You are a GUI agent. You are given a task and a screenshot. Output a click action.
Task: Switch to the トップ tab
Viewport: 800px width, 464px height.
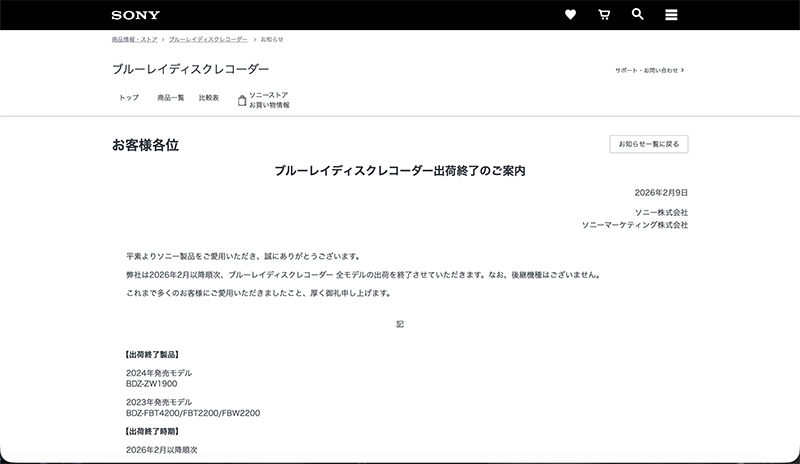point(129,98)
